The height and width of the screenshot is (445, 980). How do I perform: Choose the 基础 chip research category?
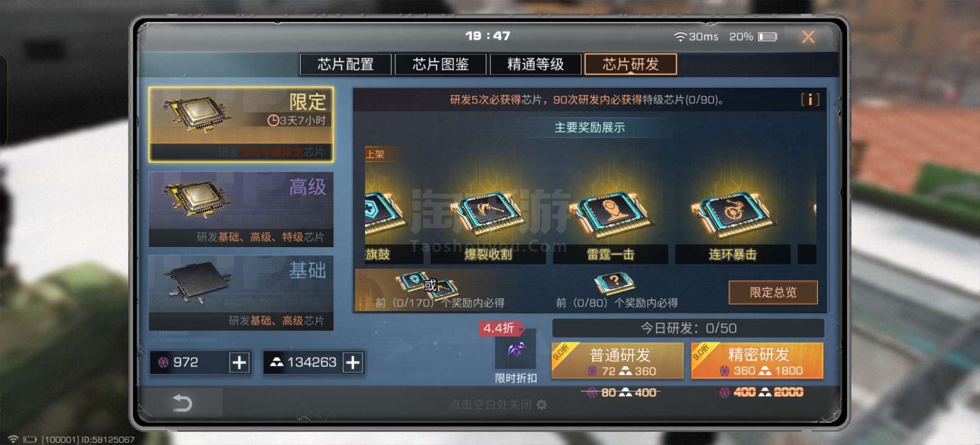coord(241,293)
